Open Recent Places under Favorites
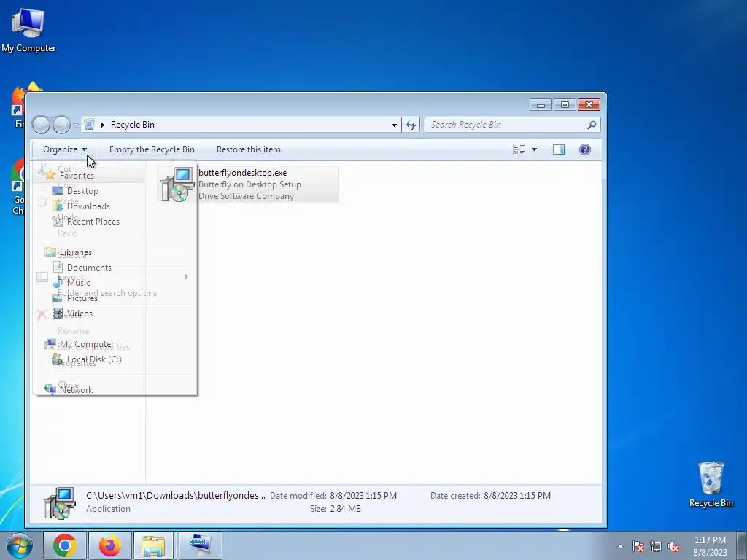Viewport: 747px width, 560px height. click(93, 222)
